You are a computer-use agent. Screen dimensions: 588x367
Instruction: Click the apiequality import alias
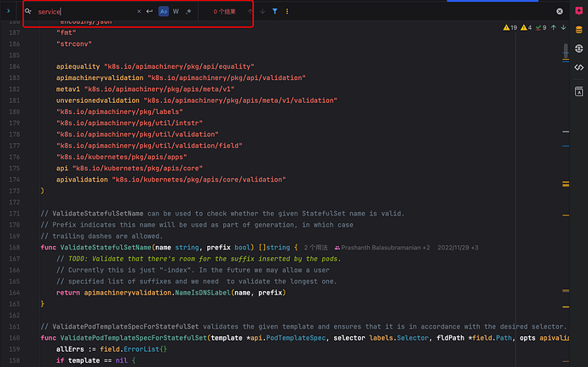click(x=78, y=66)
